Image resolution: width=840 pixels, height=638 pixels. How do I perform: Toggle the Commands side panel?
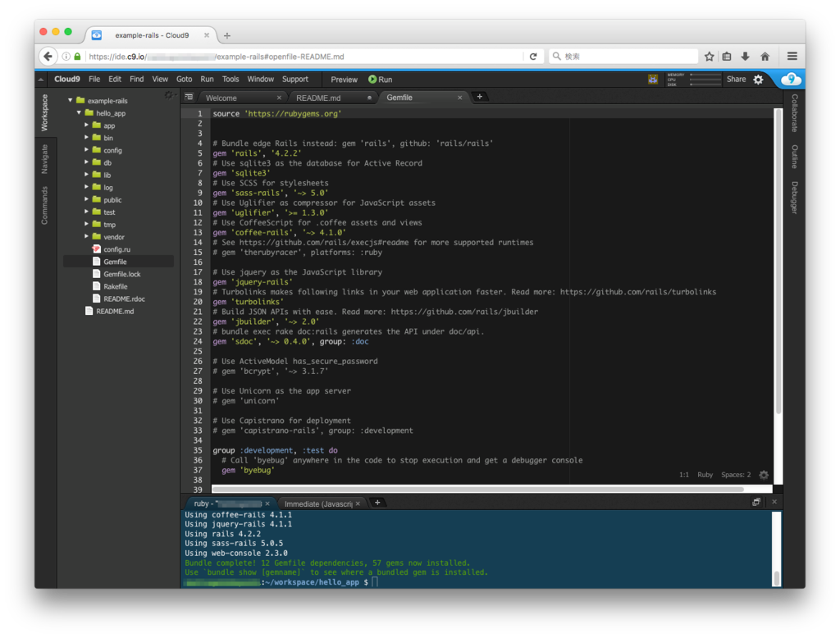(x=44, y=205)
